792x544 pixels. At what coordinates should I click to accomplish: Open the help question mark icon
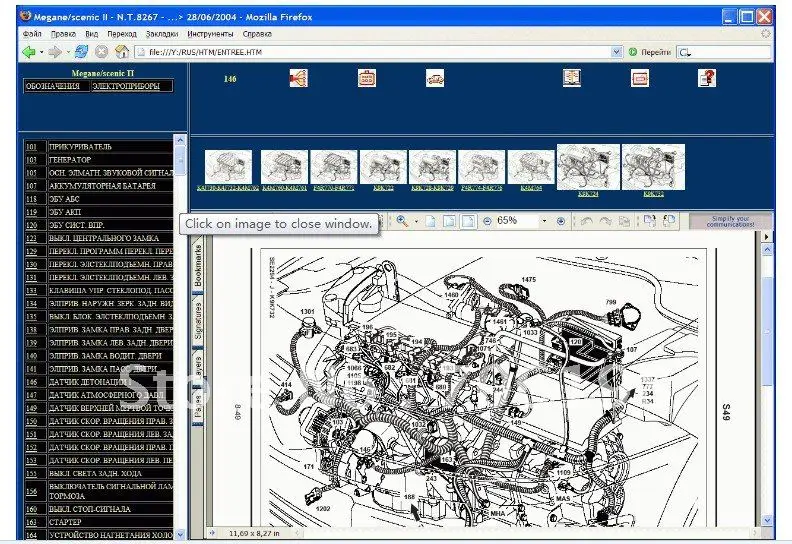coord(707,78)
